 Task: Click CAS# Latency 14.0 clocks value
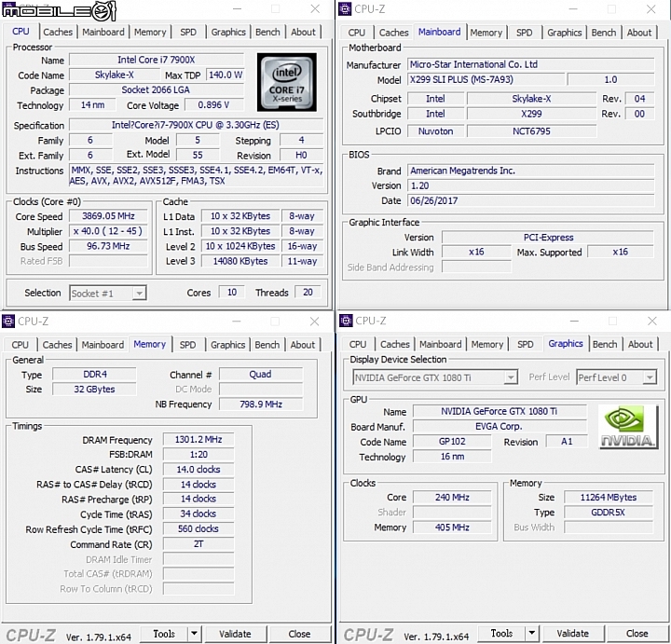coord(199,470)
